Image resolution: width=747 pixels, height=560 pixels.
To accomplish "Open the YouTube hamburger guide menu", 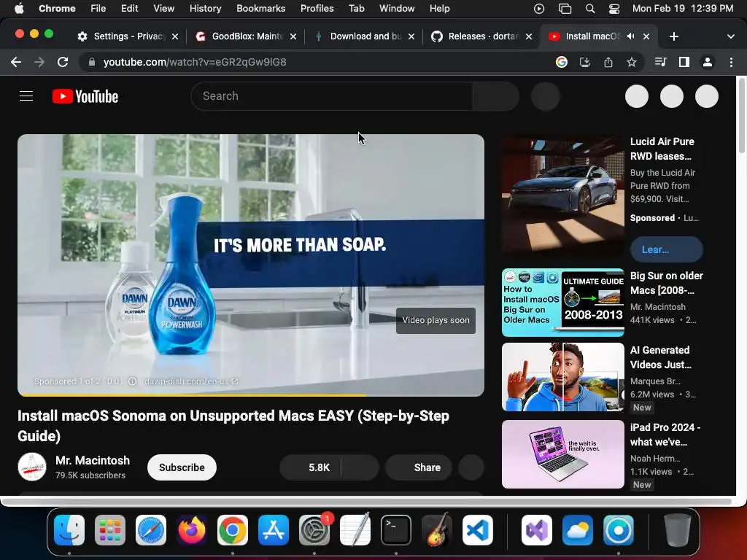I will (x=26, y=96).
